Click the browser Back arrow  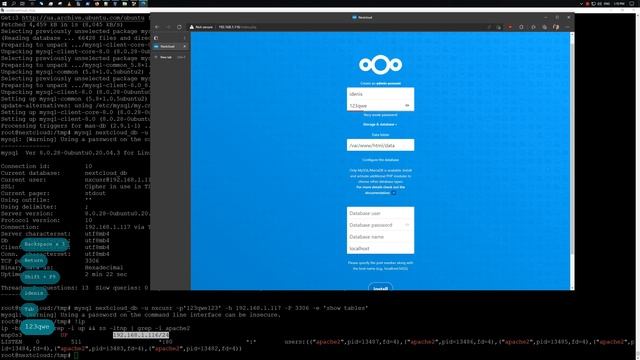[157, 27]
